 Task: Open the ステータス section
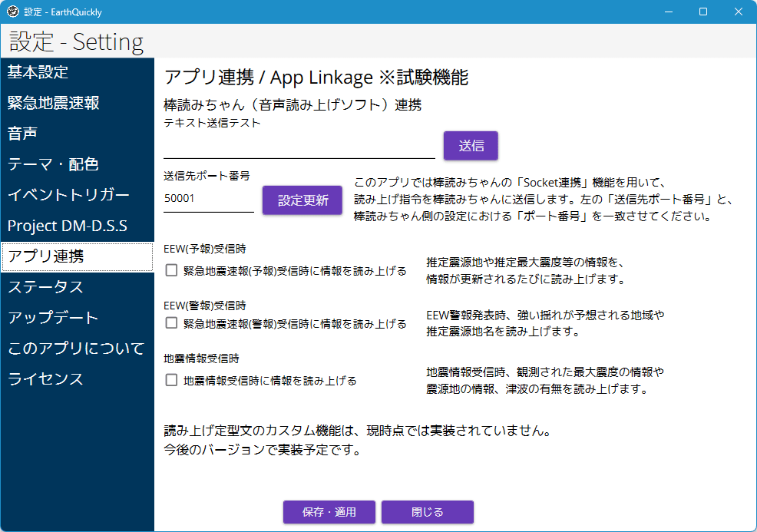pos(78,287)
